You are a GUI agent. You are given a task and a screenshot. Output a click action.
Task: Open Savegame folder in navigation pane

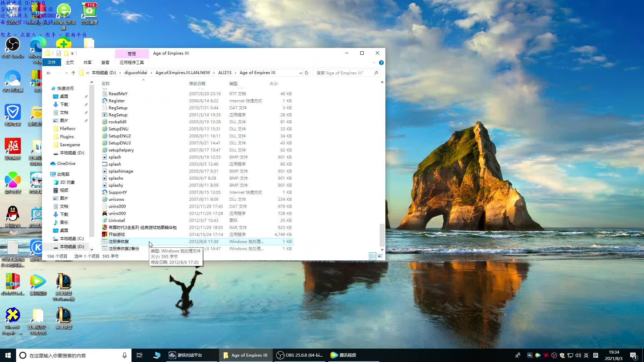[70, 145]
